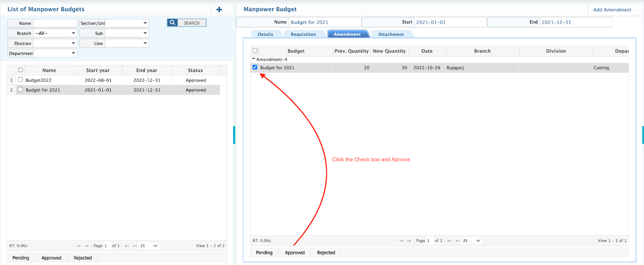The image size is (644, 265).
Task: Go to next page in amendment grid pager
Action: pyautogui.click(x=450, y=241)
